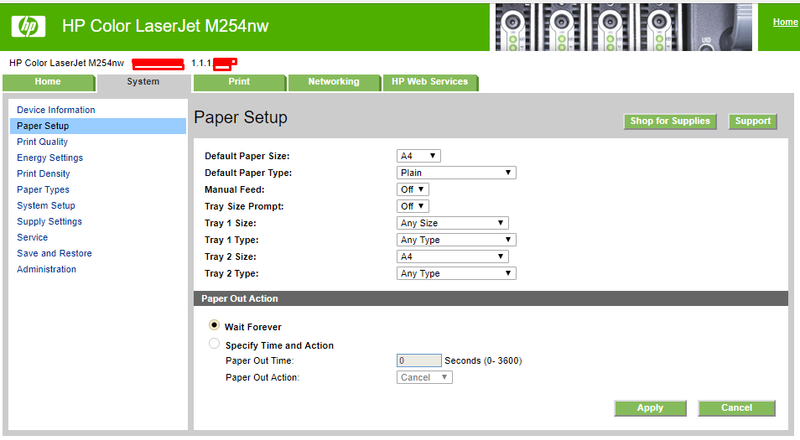Open Print Quality settings
The image size is (800, 440).
click(42, 142)
